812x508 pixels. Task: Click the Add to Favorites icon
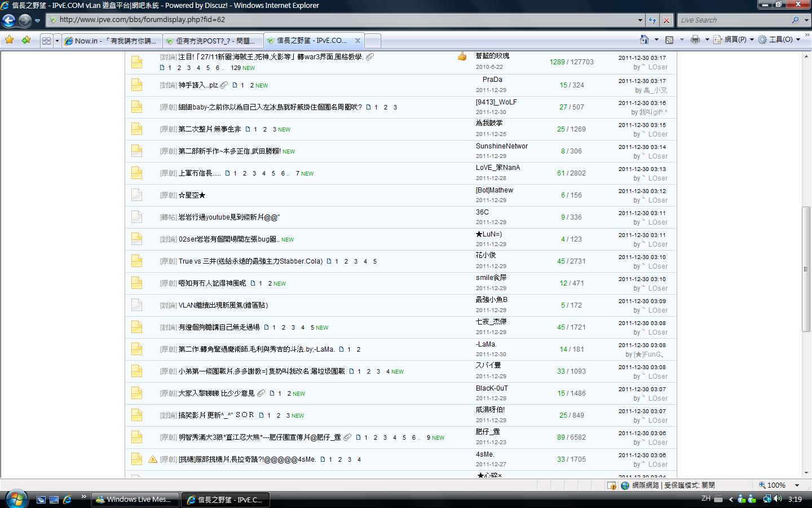[x=26, y=40]
